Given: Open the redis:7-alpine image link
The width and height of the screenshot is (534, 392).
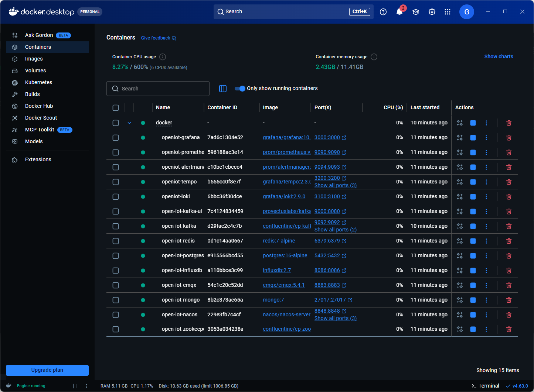Looking at the screenshot, I should 279,241.
